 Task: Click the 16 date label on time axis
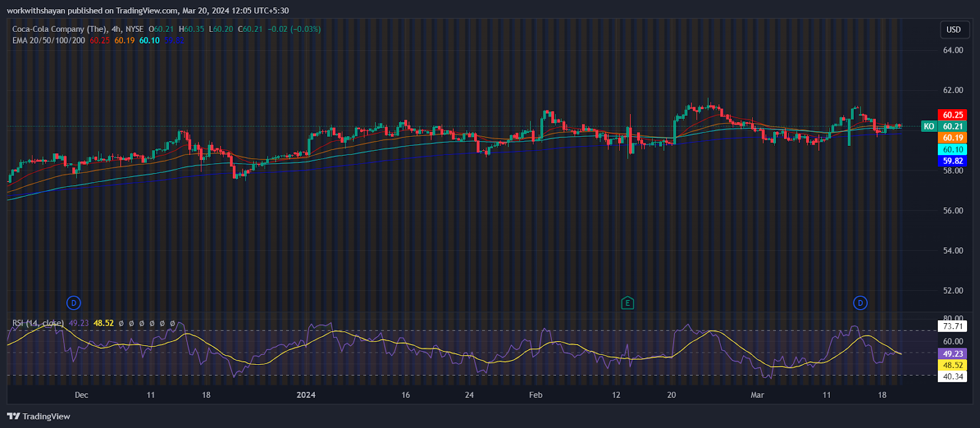(405, 395)
